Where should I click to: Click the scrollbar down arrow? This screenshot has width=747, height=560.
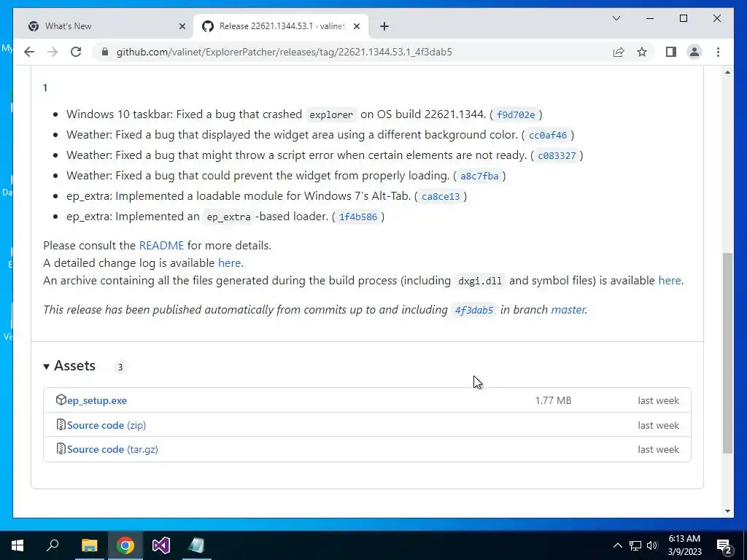[727, 511]
